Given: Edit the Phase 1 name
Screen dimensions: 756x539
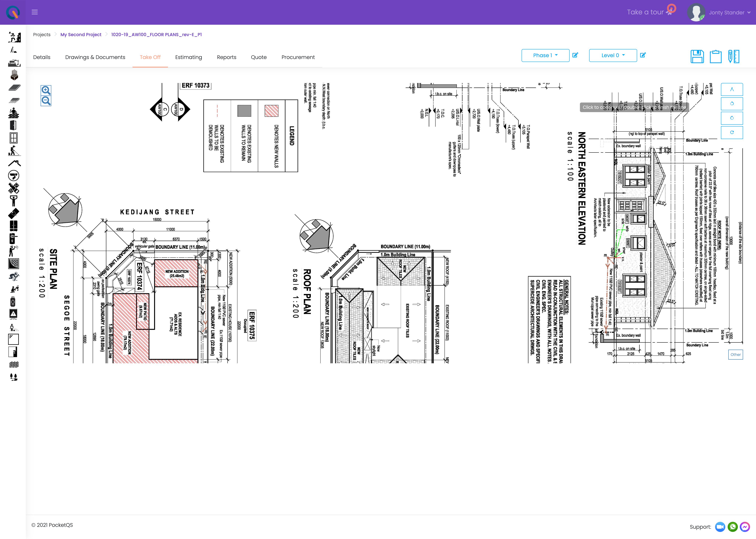Looking at the screenshot, I should point(575,55).
